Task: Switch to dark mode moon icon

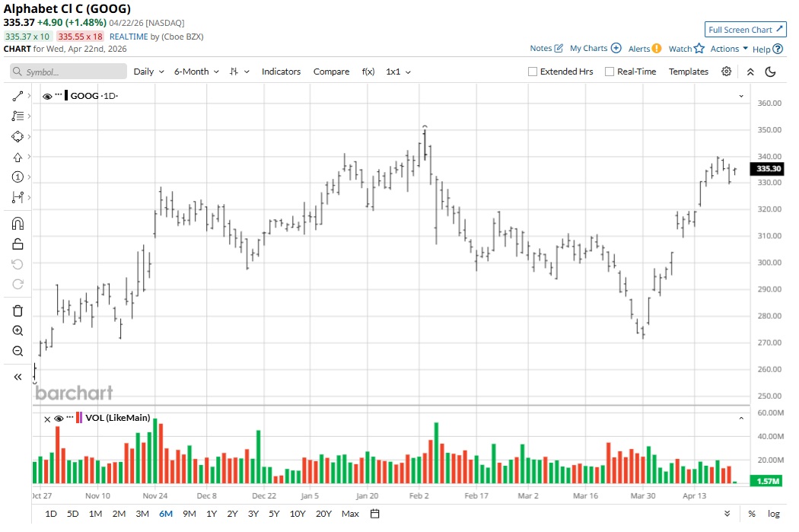Action: (x=770, y=72)
